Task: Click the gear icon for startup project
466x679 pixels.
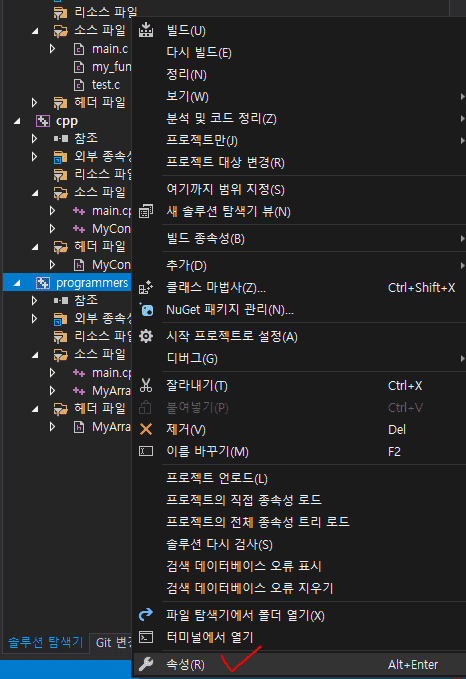Action: (146, 336)
